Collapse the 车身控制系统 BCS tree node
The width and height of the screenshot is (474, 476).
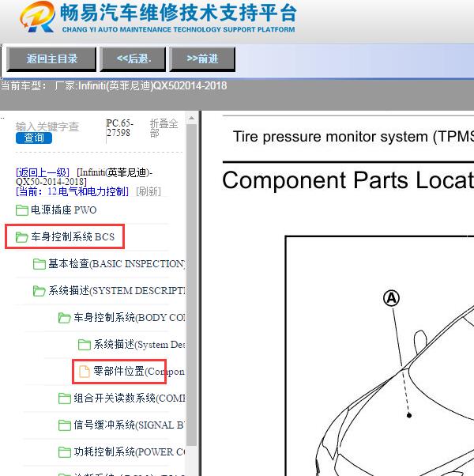[x=73, y=236]
